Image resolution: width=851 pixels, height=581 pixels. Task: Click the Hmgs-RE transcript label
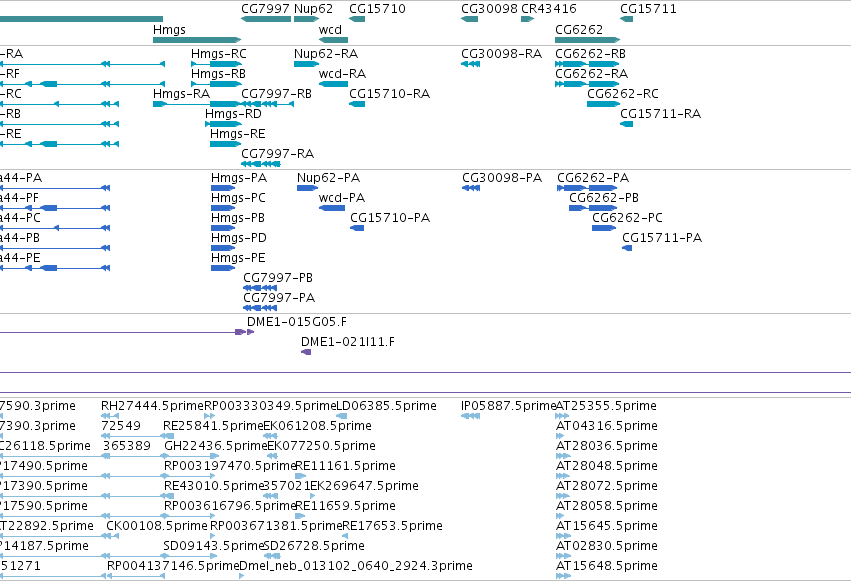pos(238,134)
